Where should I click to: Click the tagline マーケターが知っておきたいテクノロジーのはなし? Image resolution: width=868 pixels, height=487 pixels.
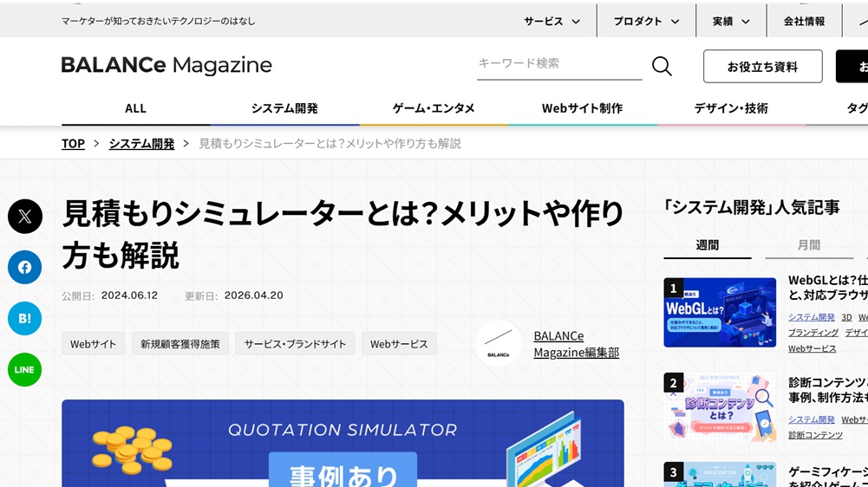point(159,21)
